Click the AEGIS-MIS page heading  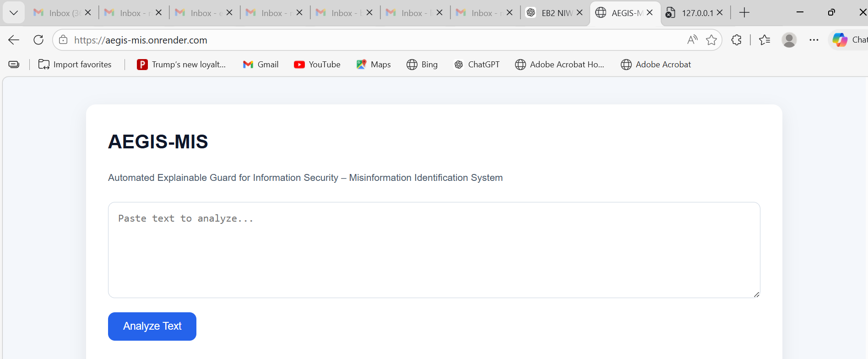tap(158, 142)
